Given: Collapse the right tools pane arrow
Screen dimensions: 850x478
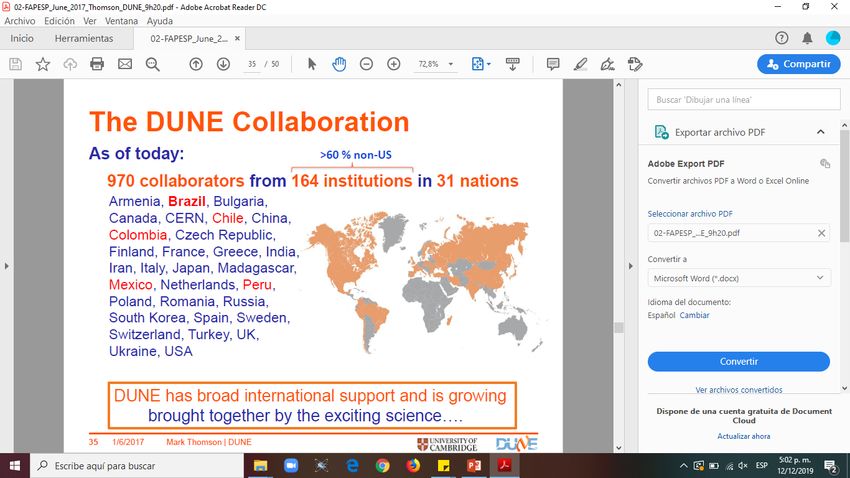Looking at the screenshot, I should click(630, 266).
